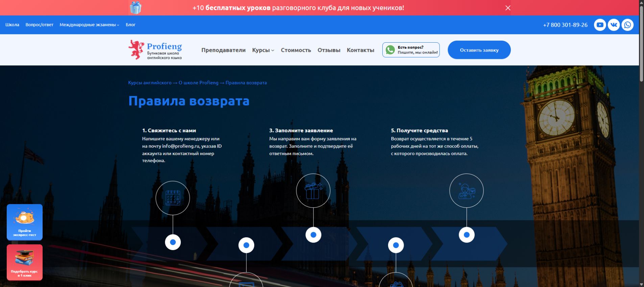
Task: Click heading 1. Свяжитесь с нами
Action: tap(169, 130)
